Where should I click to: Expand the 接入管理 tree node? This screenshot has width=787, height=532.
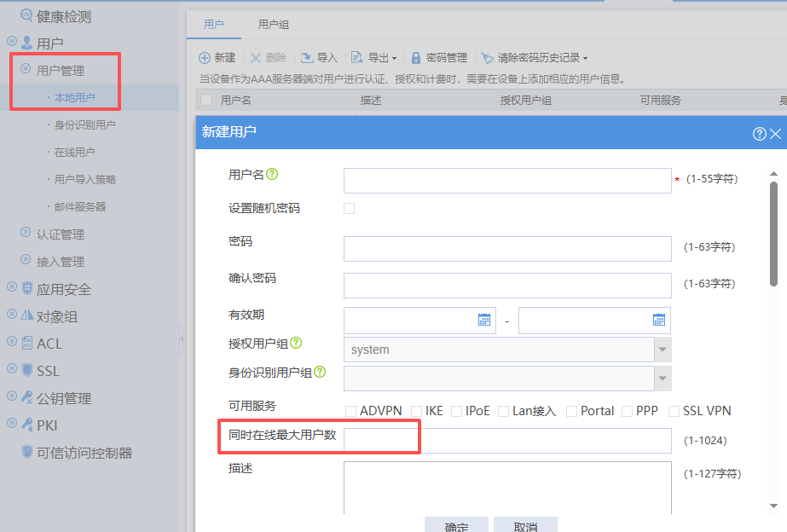coord(25,259)
